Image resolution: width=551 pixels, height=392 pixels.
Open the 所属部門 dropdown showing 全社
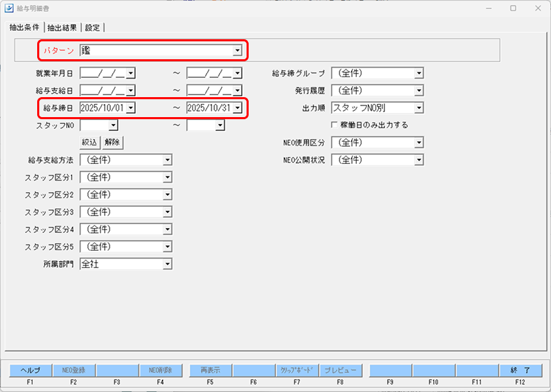[167, 264]
